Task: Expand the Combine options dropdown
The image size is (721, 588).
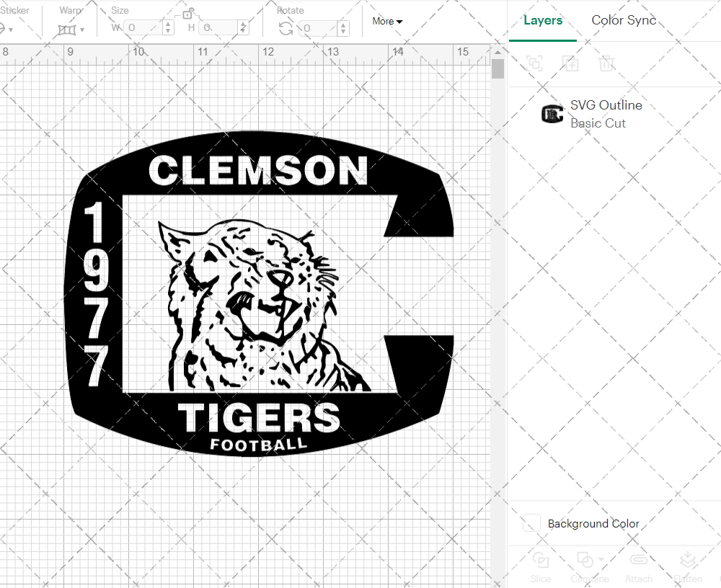Action: [x=601, y=560]
